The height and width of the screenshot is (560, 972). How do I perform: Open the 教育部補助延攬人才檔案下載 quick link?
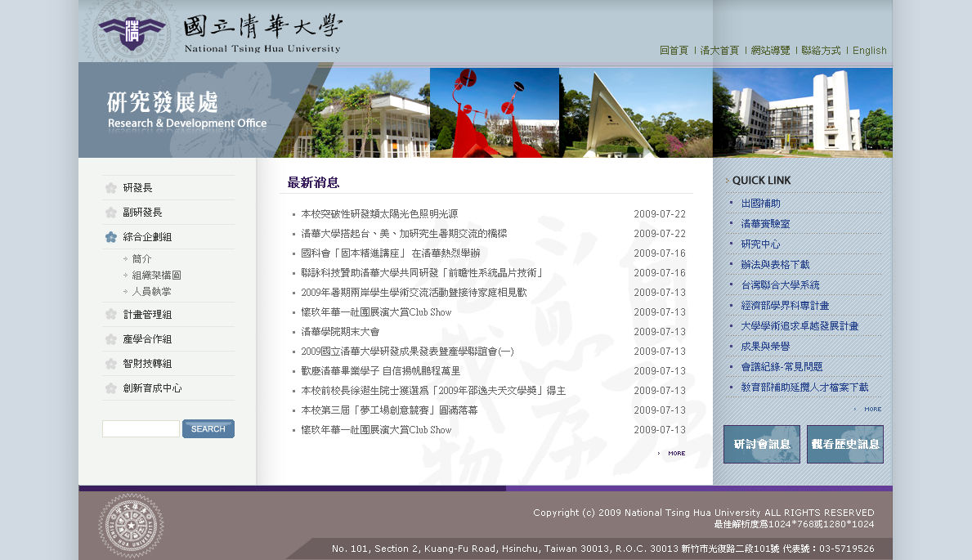804,388
